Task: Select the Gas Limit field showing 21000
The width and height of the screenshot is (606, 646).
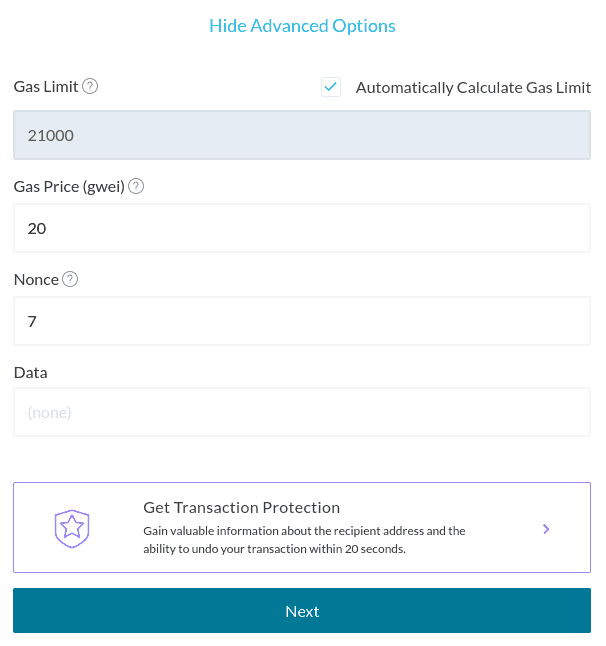Action: coord(302,135)
